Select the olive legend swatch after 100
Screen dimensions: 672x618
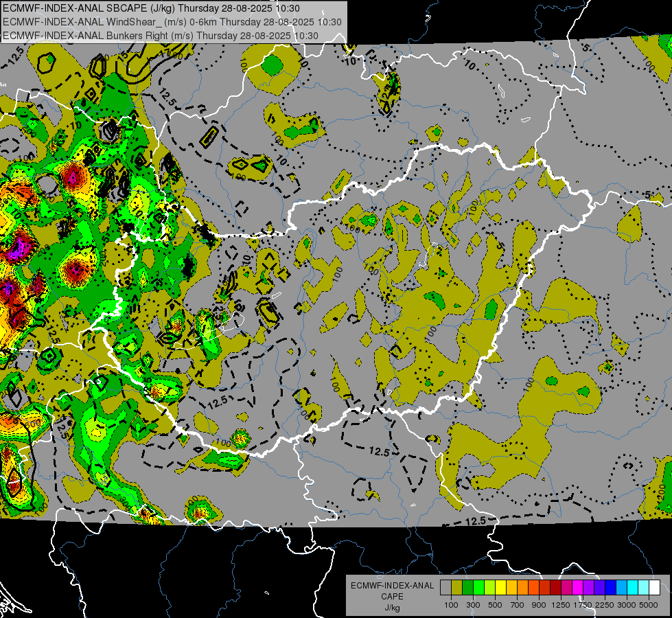pos(457,588)
